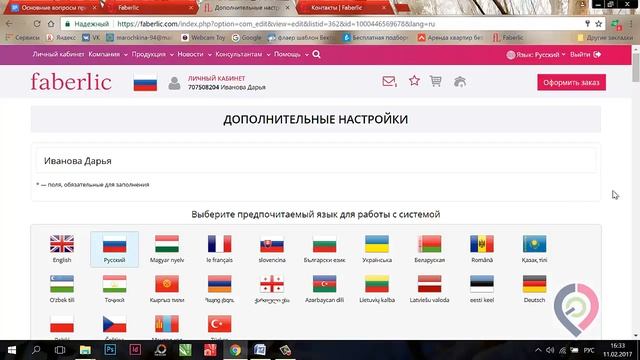
Task: Open the shopping cart icon
Action: coord(436,81)
